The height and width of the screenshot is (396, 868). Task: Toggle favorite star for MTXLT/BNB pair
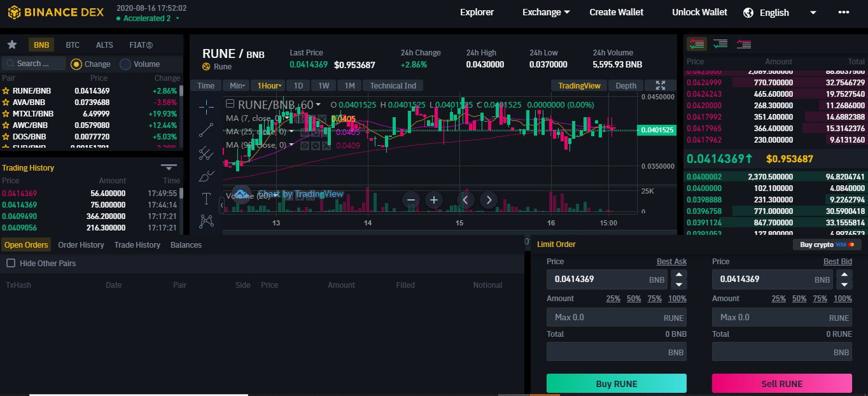pyautogui.click(x=6, y=114)
